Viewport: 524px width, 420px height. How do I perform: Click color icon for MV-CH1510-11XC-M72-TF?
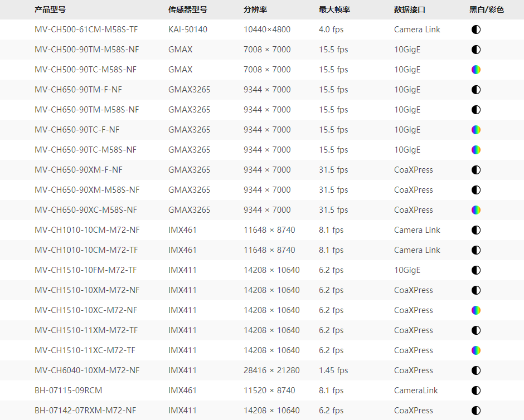tap(476, 350)
